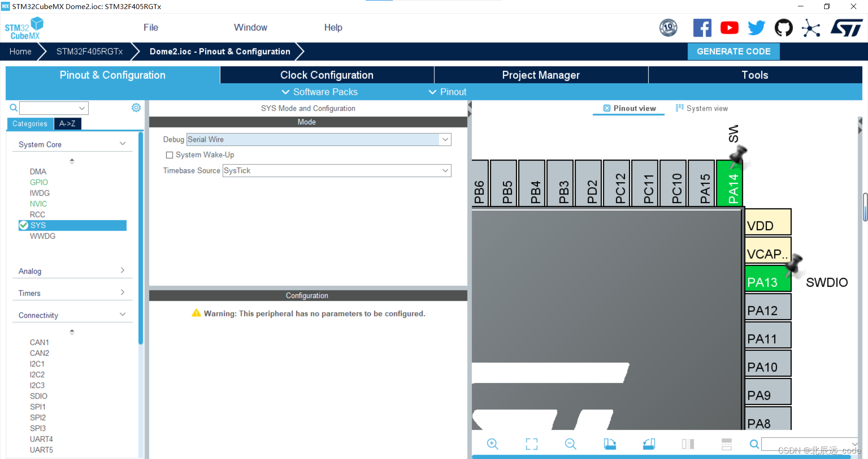
Task: Click the GENERATE CODE button
Action: [733, 52]
